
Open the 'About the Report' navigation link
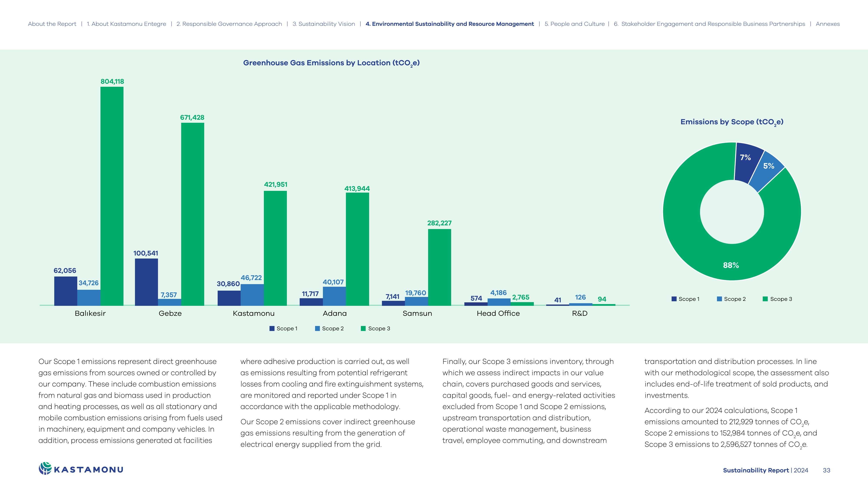point(52,24)
